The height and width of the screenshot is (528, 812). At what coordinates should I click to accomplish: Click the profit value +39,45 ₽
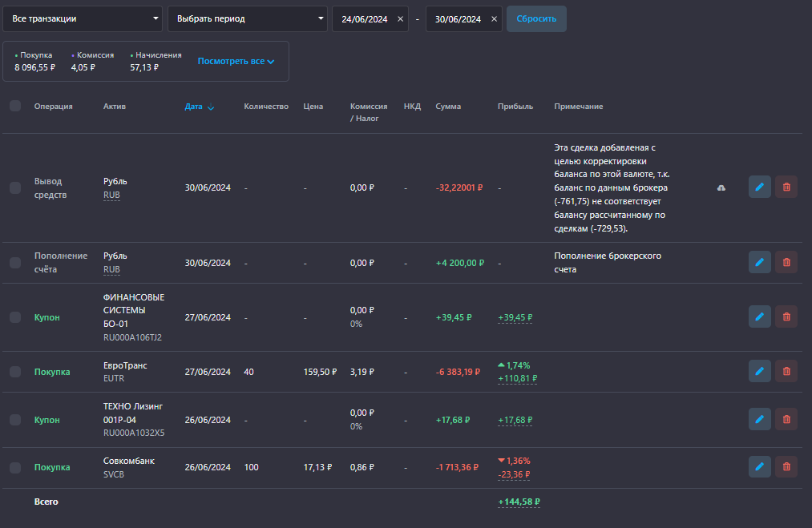(515, 317)
